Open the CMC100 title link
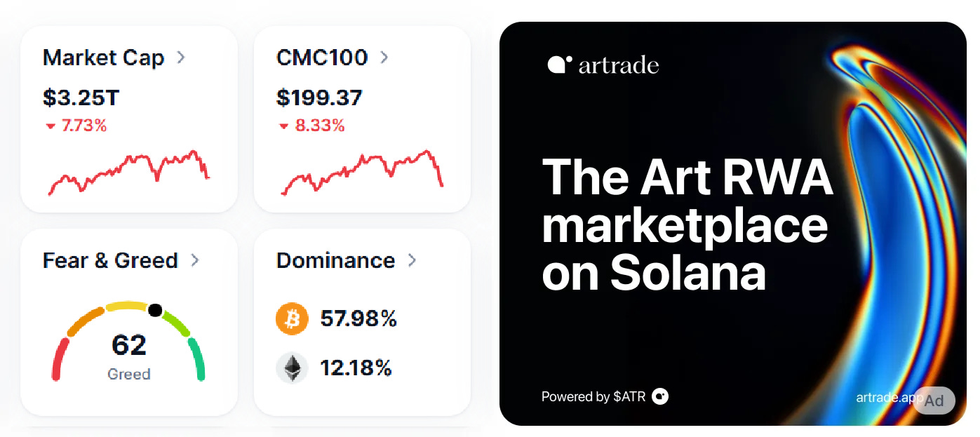The height and width of the screenshot is (437, 980). point(322,58)
